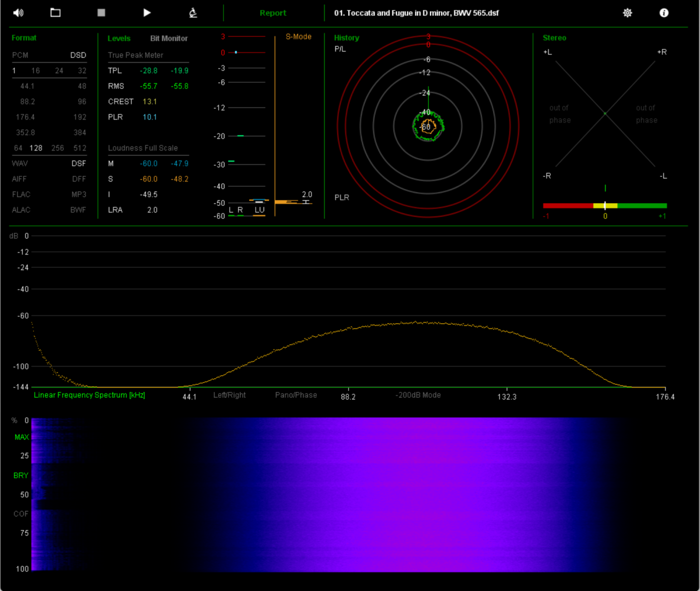Screen dimensions: 700x591
Task: Select DSD rate 64
Action: [x=18, y=148]
